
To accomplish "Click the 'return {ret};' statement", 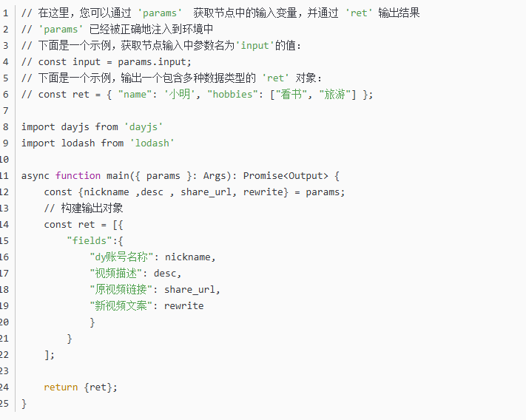I will (81, 387).
